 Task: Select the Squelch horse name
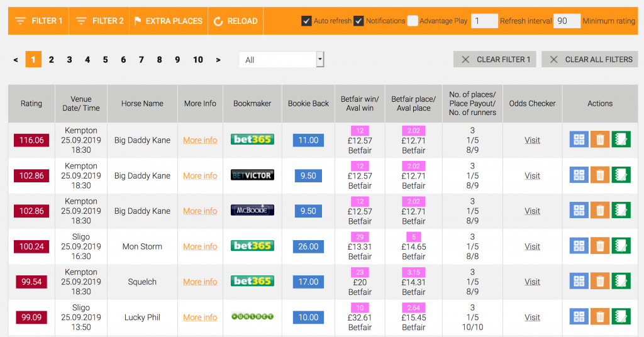142,282
